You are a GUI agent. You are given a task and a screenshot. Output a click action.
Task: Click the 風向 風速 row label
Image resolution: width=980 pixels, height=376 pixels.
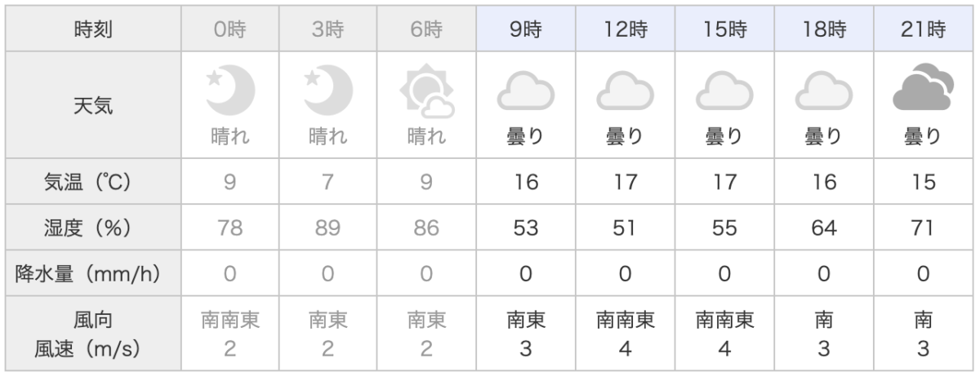click(x=92, y=334)
